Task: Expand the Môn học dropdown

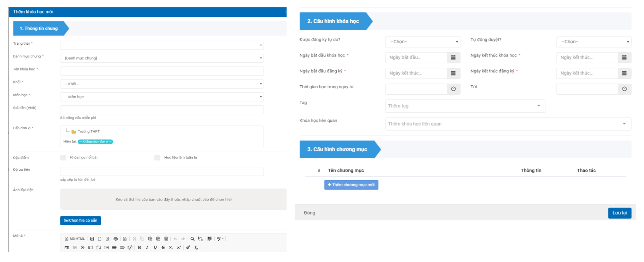Action: coord(162,97)
